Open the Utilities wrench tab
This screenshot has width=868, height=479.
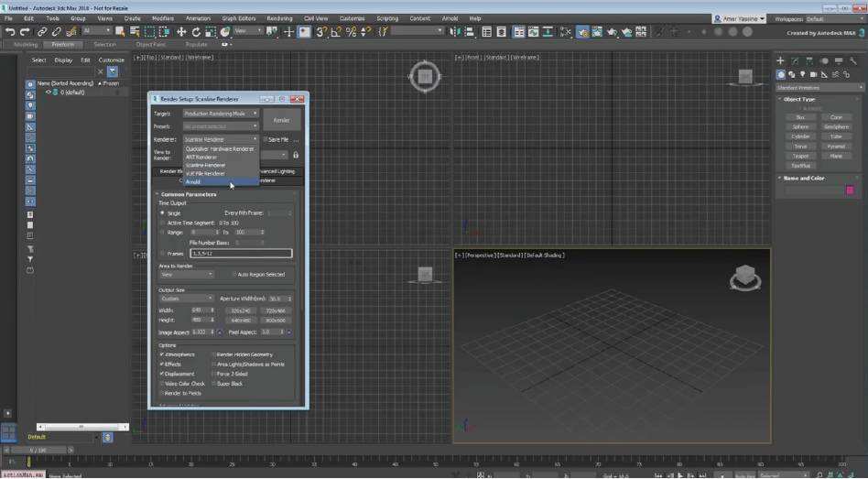click(853, 60)
